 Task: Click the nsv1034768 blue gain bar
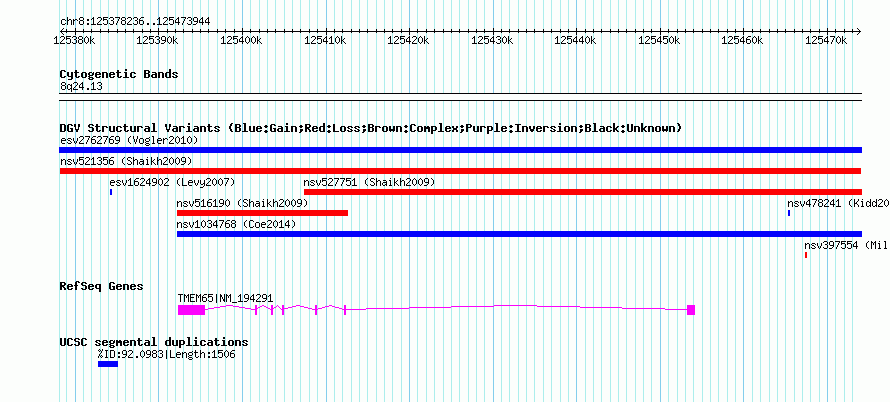point(519,234)
